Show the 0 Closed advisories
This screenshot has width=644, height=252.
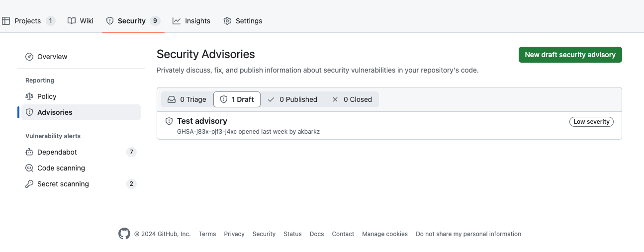pyautogui.click(x=352, y=99)
